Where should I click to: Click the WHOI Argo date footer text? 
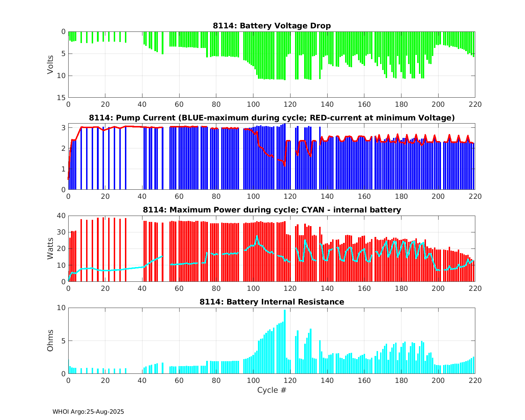coord(88,412)
